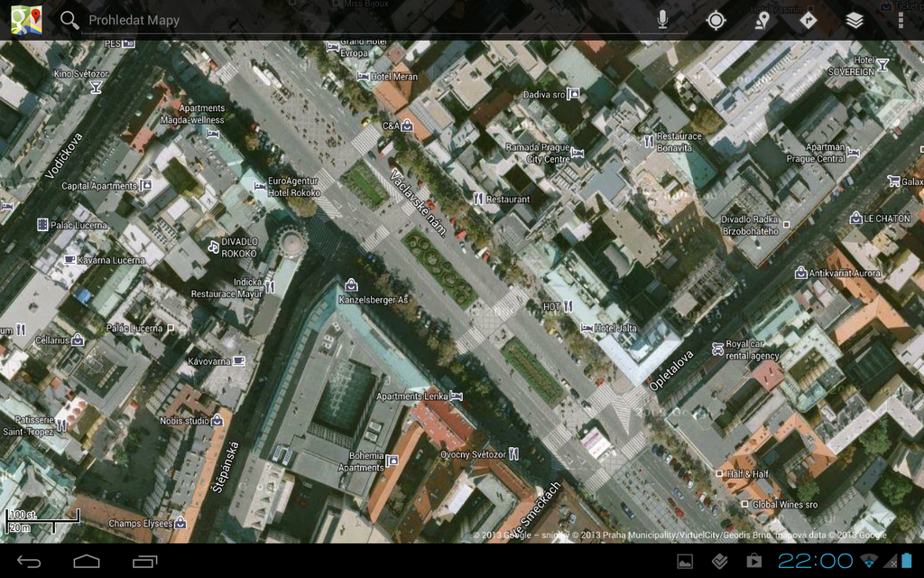The width and height of the screenshot is (924, 578).
Task: Select the Hotel Jalta marker
Action: tap(587, 328)
